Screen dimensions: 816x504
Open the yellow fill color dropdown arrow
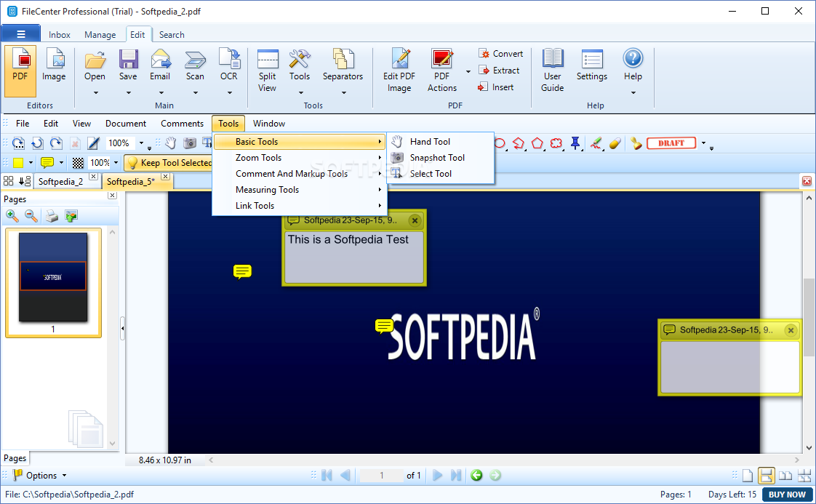point(31,163)
